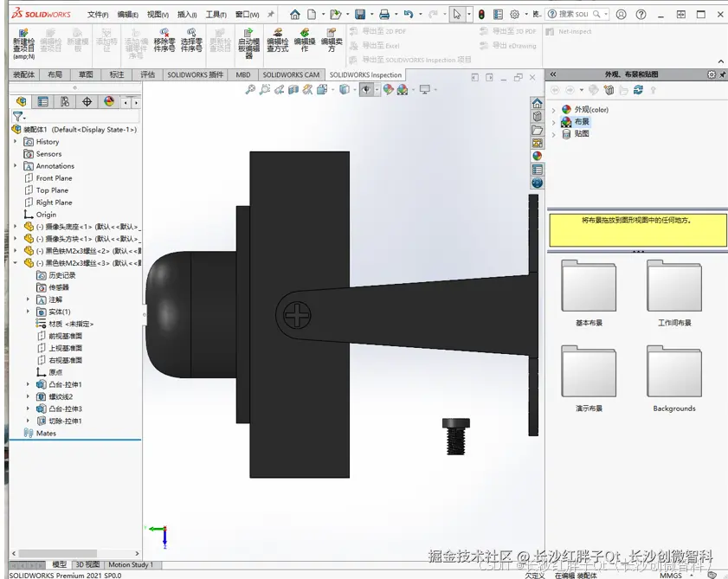This screenshot has width=728, height=579.
Task: Click the Edit Inspection Methods icon
Action: [x=278, y=40]
